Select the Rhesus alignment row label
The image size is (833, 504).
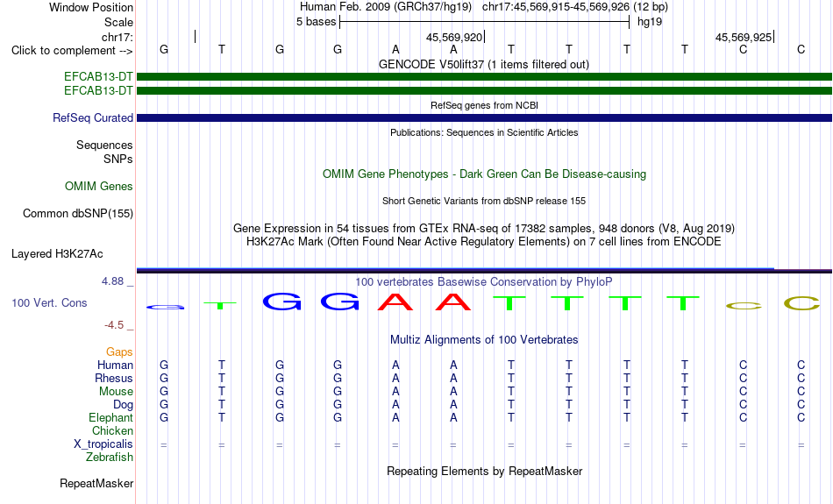pos(114,378)
